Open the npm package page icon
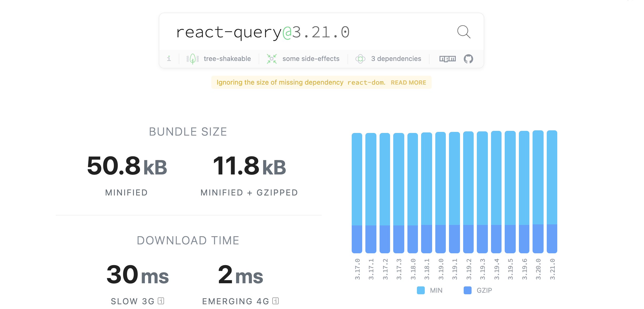This screenshot has height=309, width=644. pos(448,59)
